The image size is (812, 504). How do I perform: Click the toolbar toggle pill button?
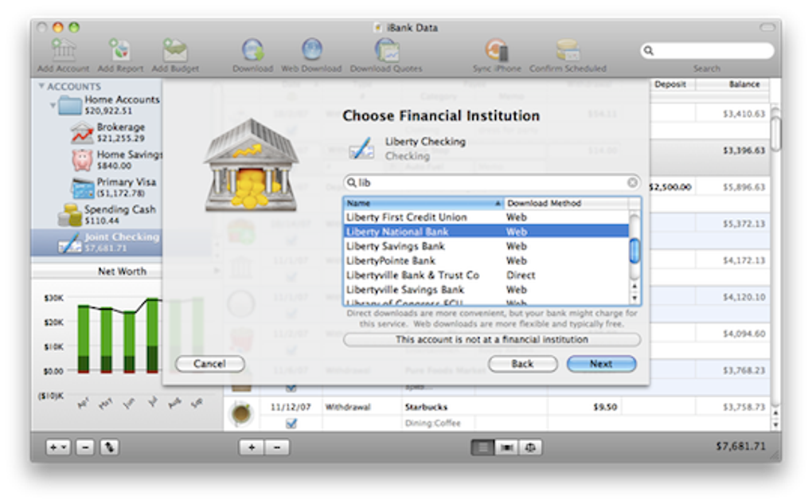point(767,27)
